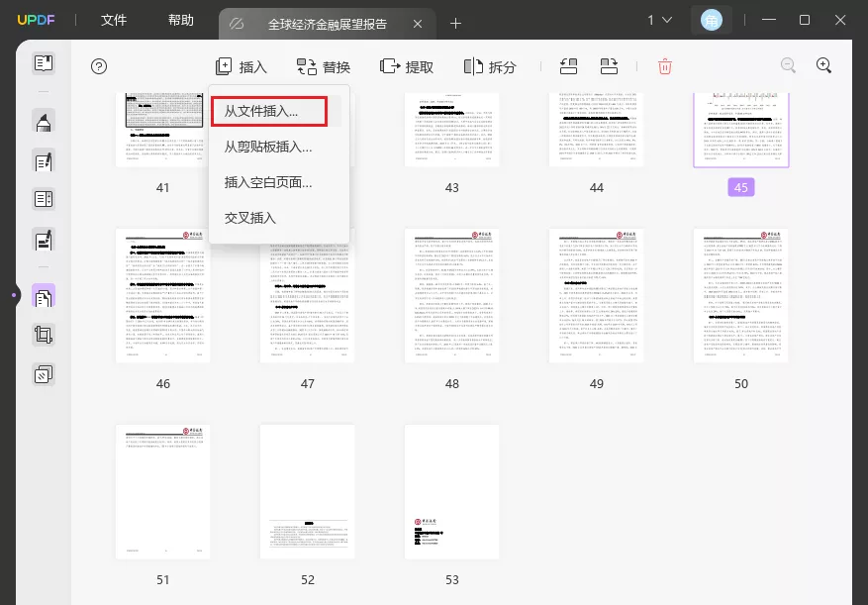Open the 帮助 menu
This screenshot has height=605, width=868.
(x=181, y=21)
